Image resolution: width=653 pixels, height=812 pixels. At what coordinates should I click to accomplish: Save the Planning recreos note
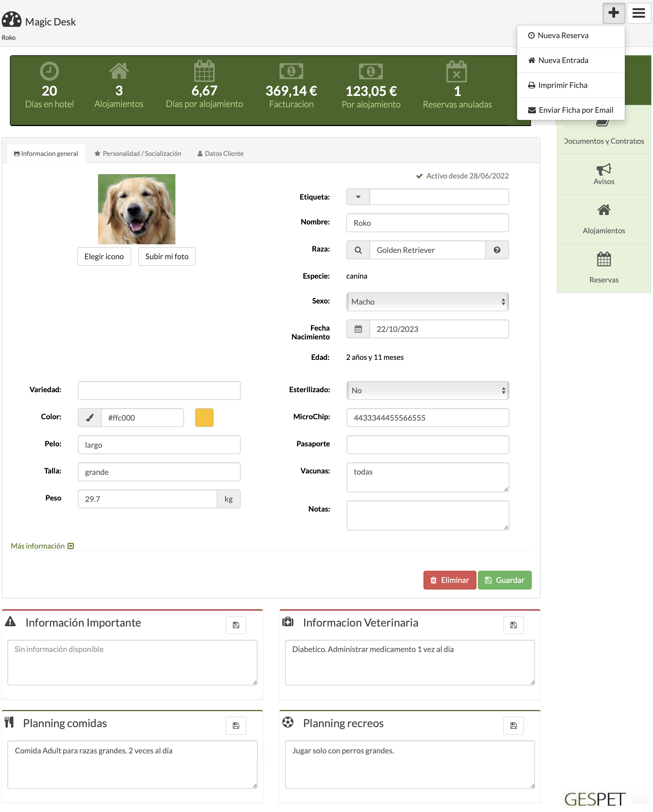click(x=513, y=725)
